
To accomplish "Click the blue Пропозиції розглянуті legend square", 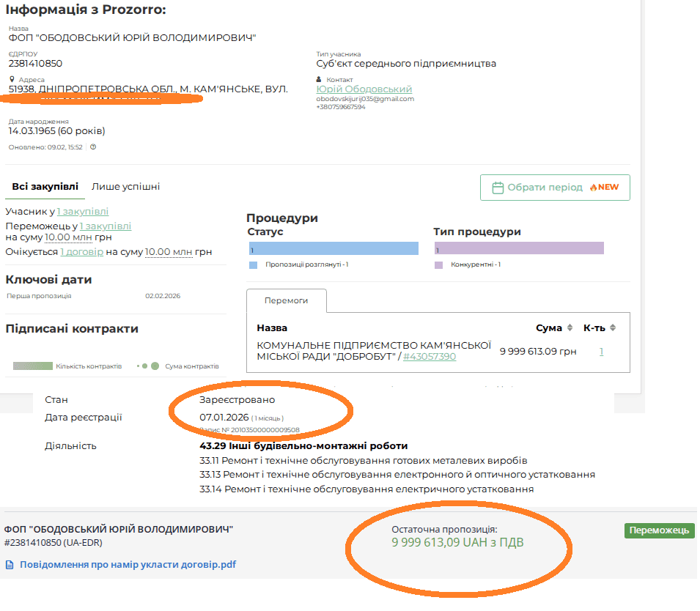I will (254, 264).
